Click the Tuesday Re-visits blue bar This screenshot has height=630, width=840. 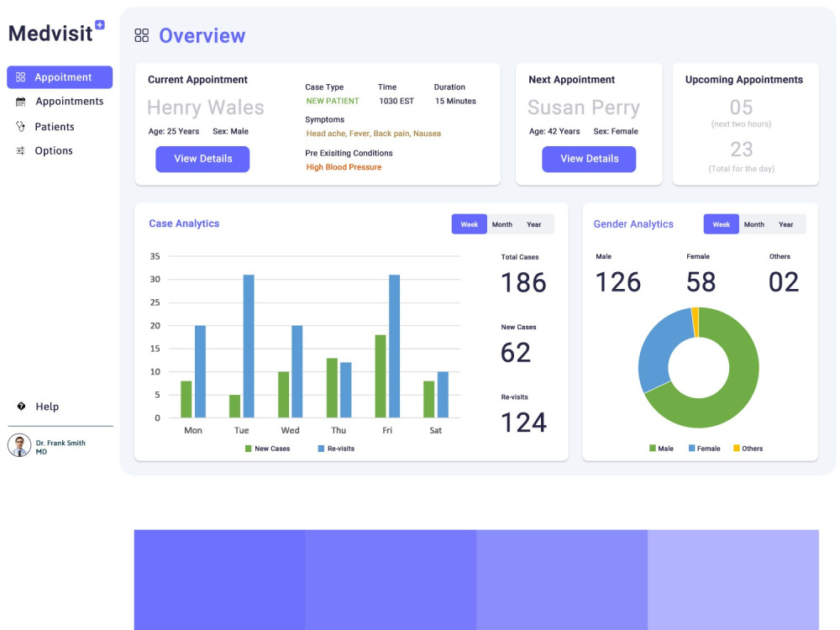tap(249, 346)
